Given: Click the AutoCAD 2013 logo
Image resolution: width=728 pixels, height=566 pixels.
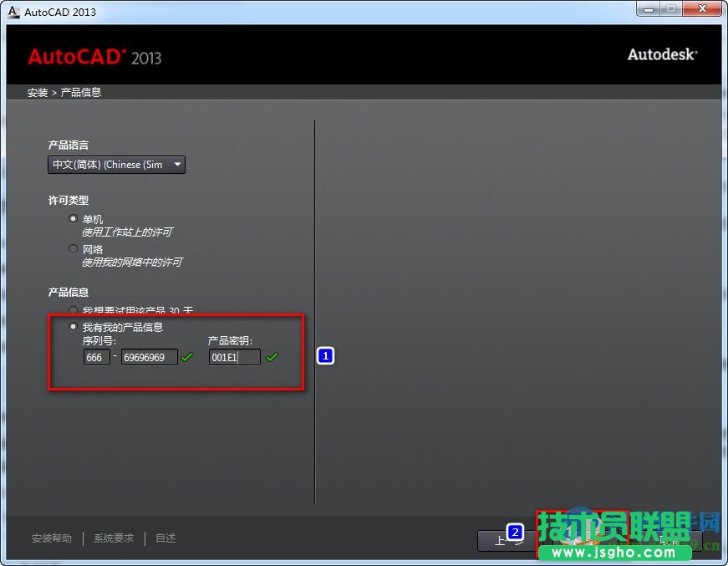Looking at the screenshot, I should [96, 57].
